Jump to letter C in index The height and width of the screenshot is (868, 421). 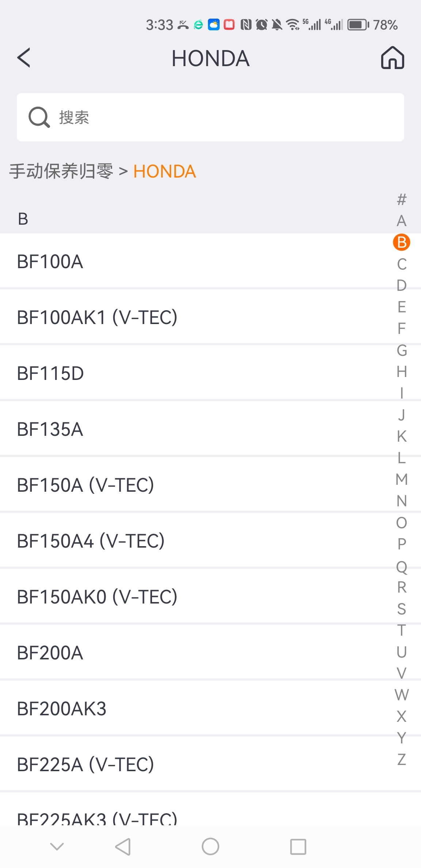[x=402, y=264]
